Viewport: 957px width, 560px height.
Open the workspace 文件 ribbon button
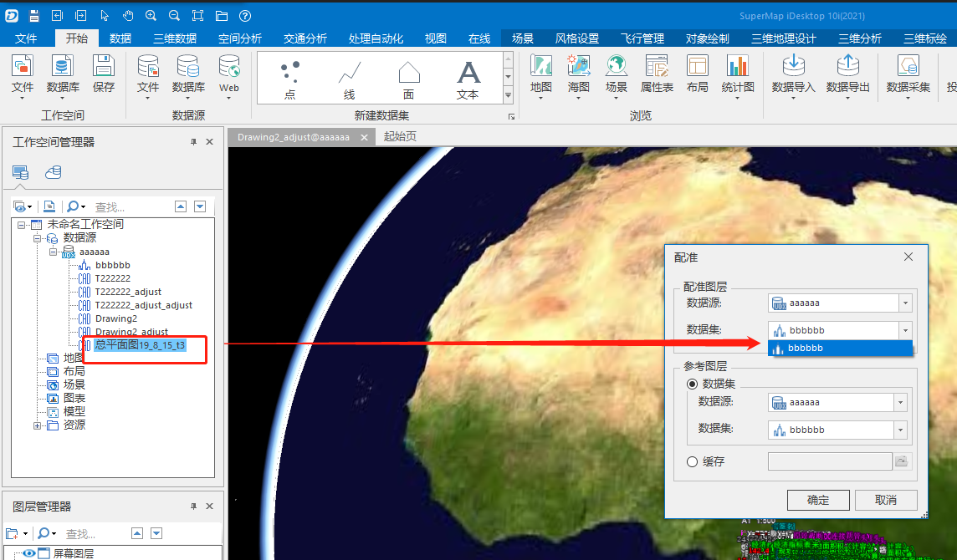click(23, 76)
